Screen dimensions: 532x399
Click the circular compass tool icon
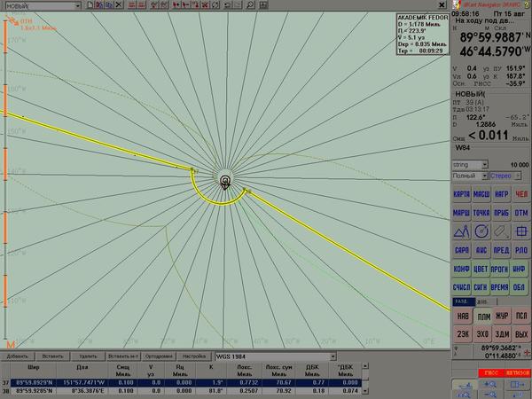pyautogui.click(x=481, y=231)
